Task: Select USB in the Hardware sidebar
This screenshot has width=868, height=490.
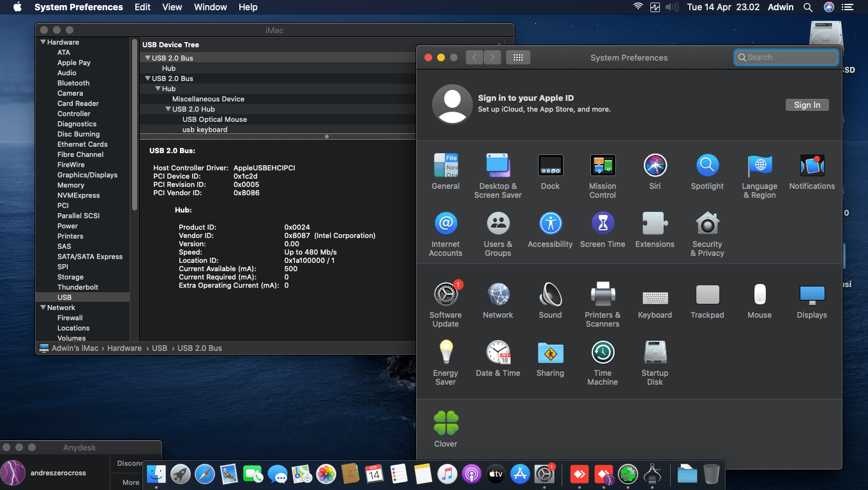Action: (x=64, y=297)
